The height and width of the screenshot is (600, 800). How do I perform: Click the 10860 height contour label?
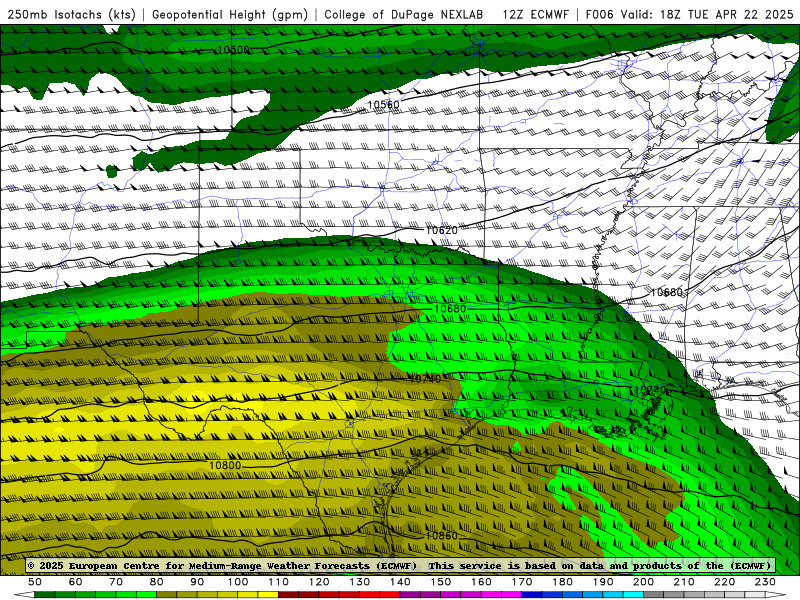point(442,536)
